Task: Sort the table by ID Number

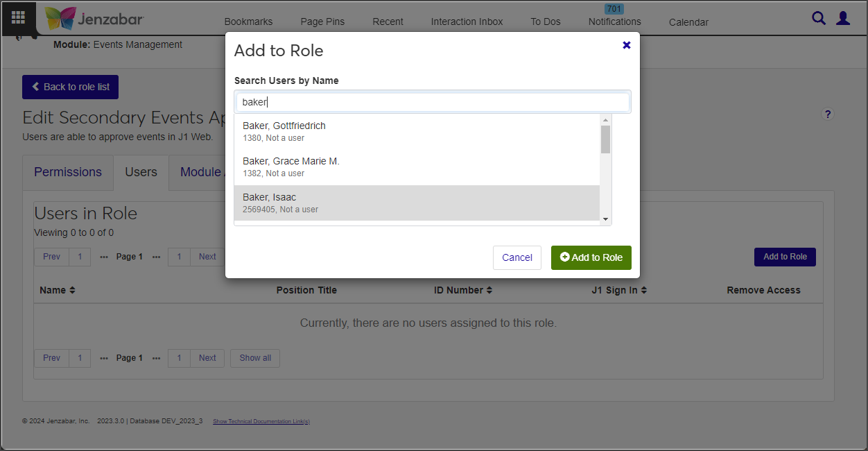Action: [x=463, y=290]
